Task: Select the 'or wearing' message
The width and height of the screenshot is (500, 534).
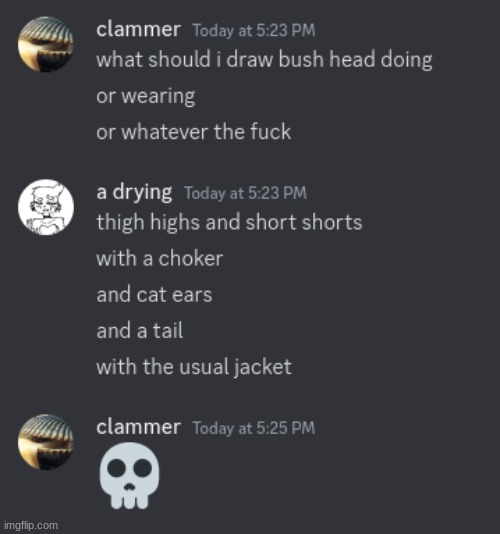Action: pos(146,97)
